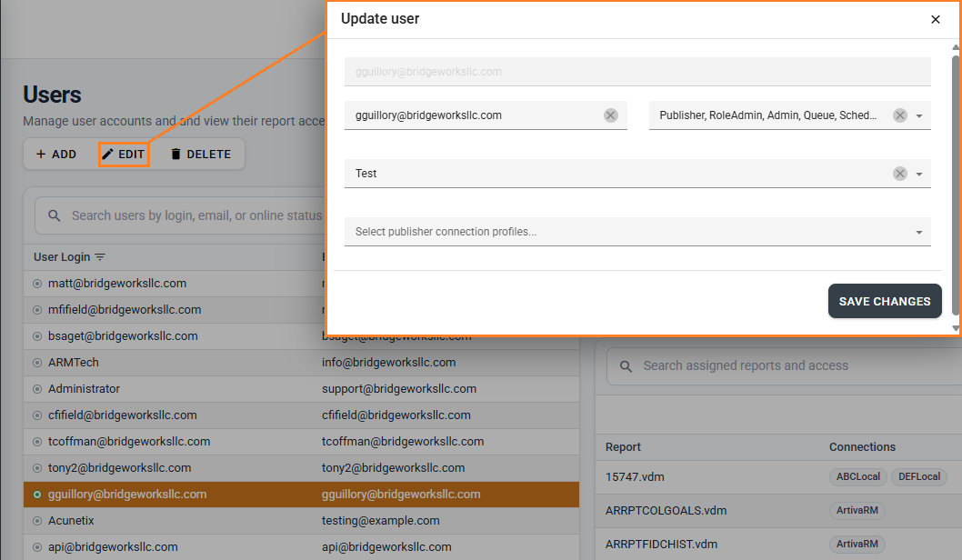Save changes in Update user dialog
This screenshot has width=962, height=560.
tap(885, 301)
